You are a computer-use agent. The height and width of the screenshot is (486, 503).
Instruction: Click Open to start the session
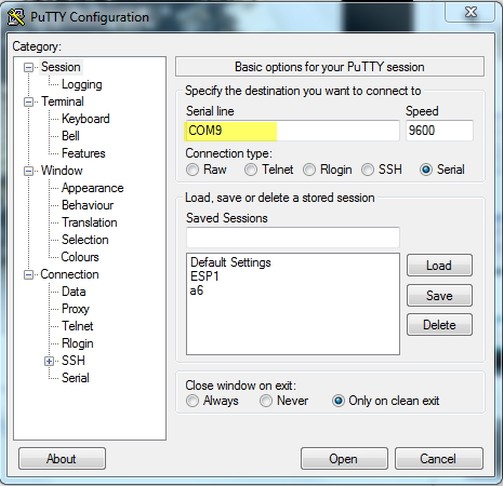click(344, 459)
